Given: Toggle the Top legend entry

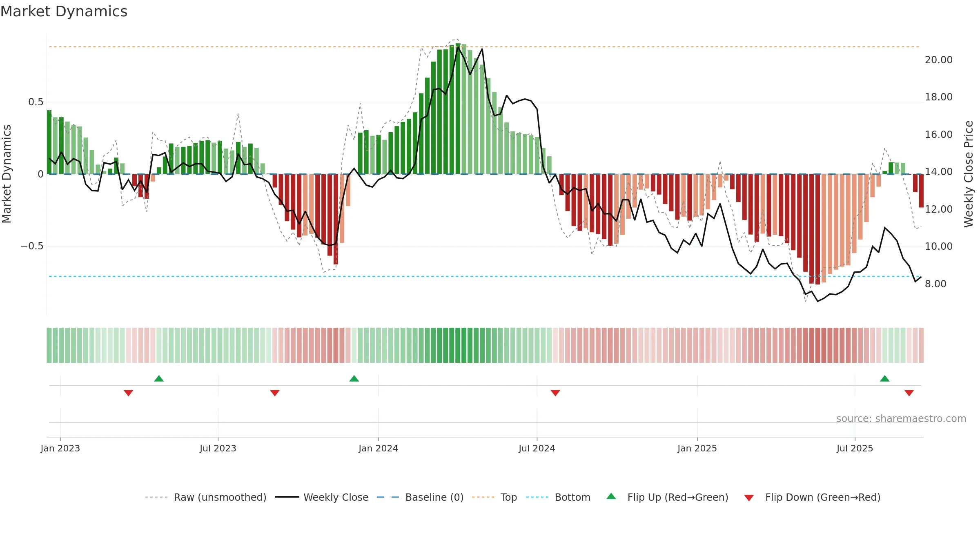Looking at the screenshot, I should pos(494,497).
